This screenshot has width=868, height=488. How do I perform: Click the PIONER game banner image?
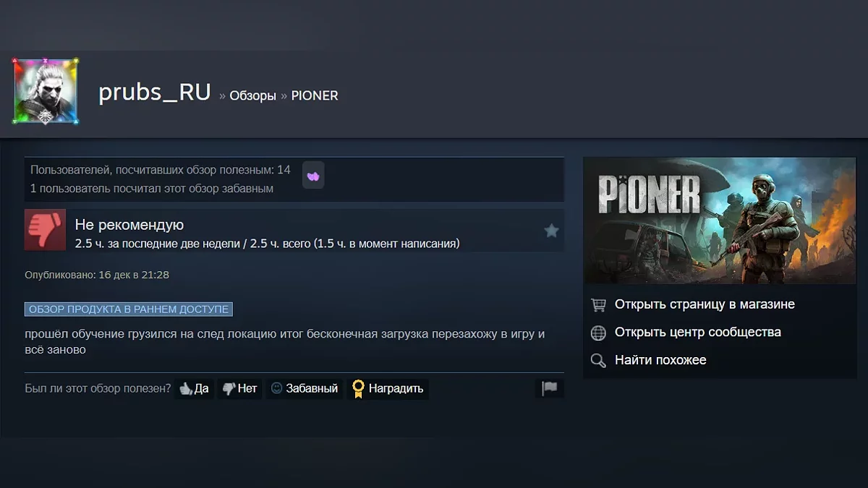(720, 221)
